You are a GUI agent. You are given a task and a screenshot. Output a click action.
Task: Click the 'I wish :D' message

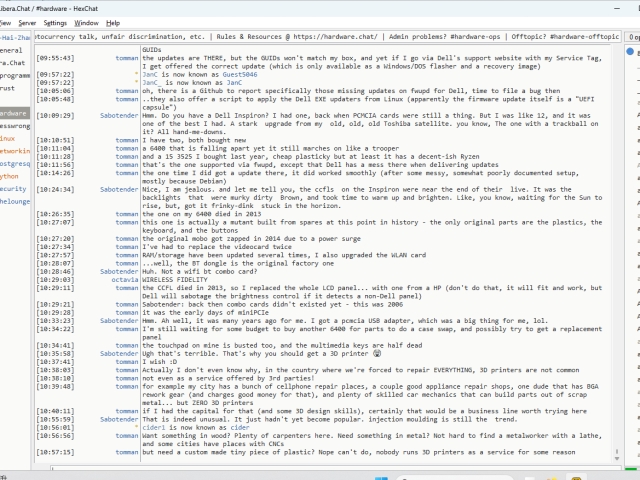coord(160,362)
